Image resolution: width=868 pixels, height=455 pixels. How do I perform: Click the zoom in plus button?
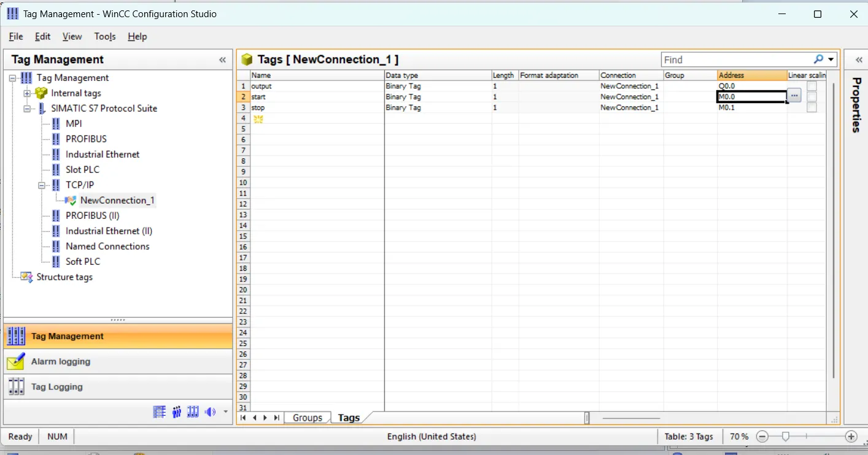tap(851, 437)
